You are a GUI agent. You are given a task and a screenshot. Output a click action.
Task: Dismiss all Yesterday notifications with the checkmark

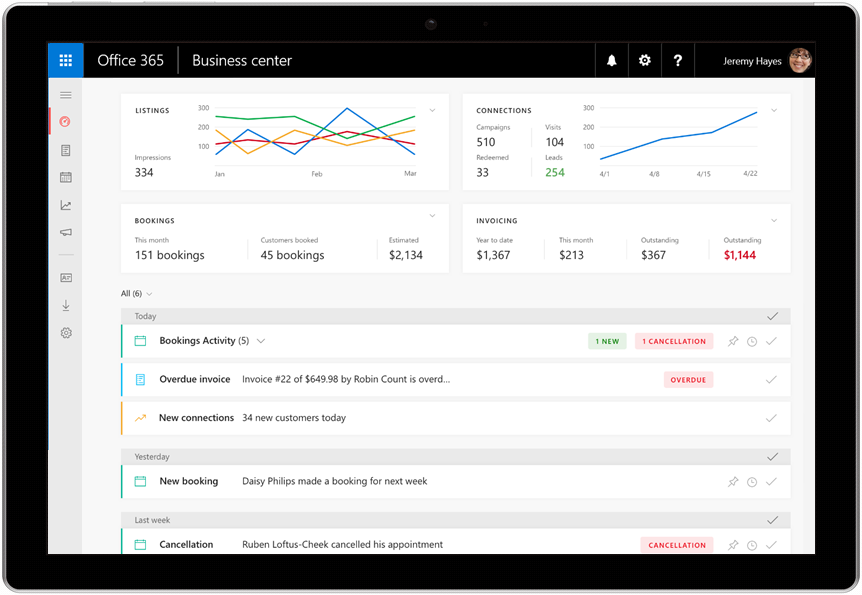pos(772,456)
